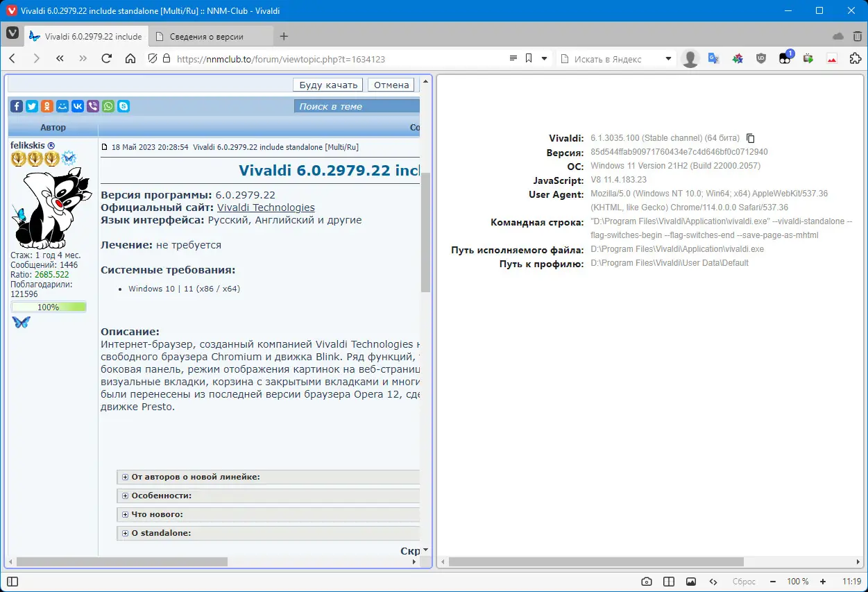Viewport: 868px width, 592px height.
Task: Reload the current page
Action: (107, 59)
